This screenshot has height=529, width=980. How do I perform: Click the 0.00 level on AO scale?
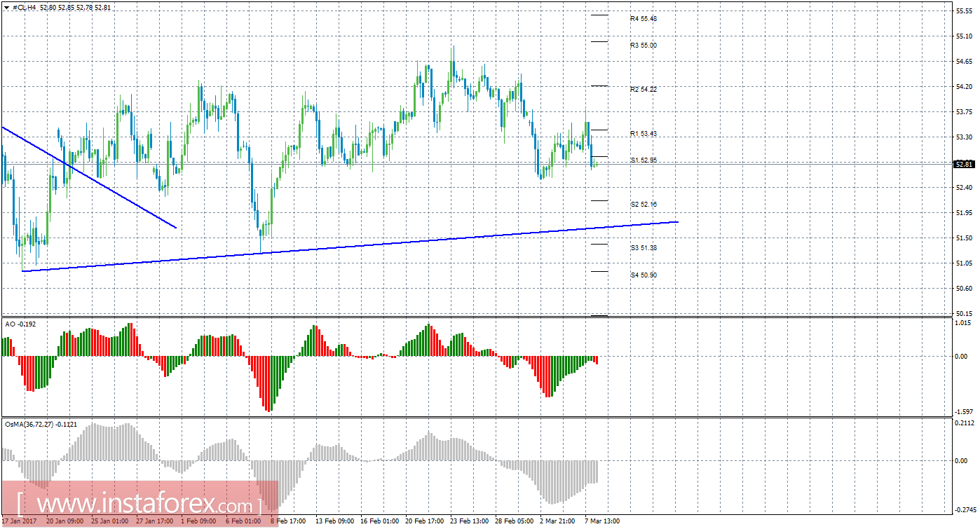pyautogui.click(x=962, y=357)
